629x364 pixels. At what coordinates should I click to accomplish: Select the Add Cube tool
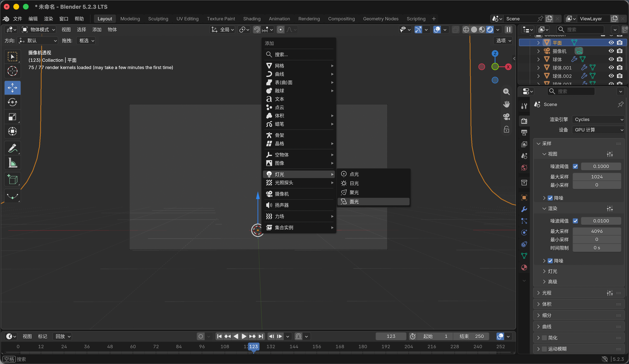pos(12,179)
